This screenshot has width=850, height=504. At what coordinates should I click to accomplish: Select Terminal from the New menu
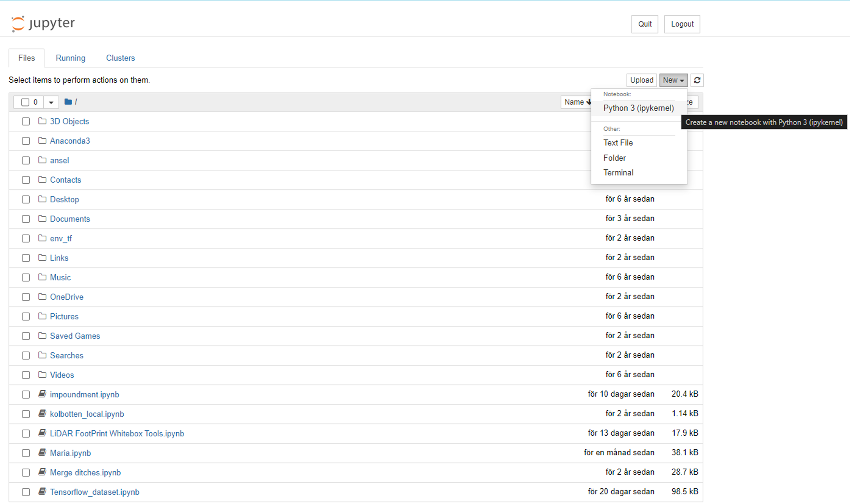pyautogui.click(x=618, y=172)
